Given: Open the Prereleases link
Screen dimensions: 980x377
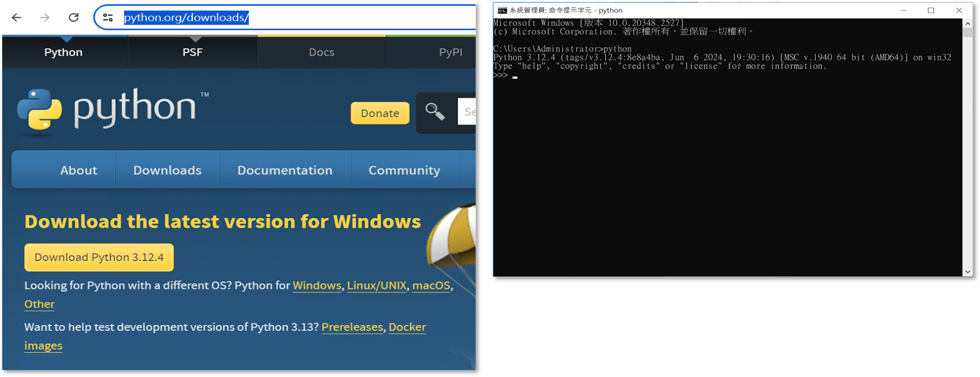Looking at the screenshot, I should (x=352, y=327).
